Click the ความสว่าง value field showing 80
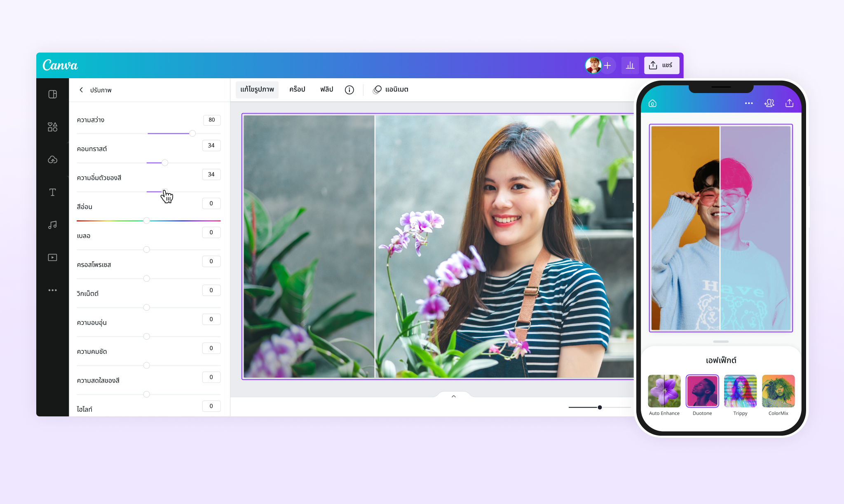The width and height of the screenshot is (844, 504). 212,120
